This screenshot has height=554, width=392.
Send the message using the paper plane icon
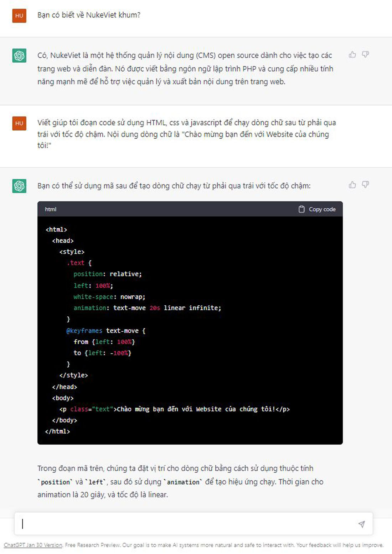click(361, 524)
